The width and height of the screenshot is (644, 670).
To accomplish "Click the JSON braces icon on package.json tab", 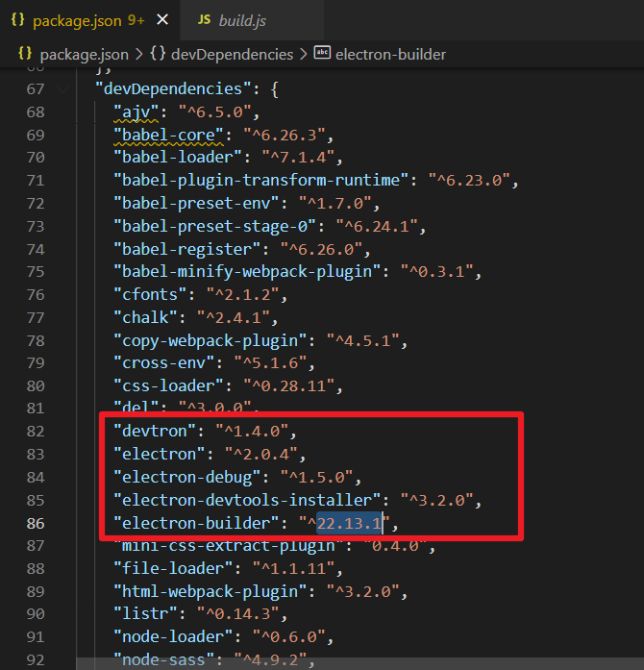I will click(17, 20).
